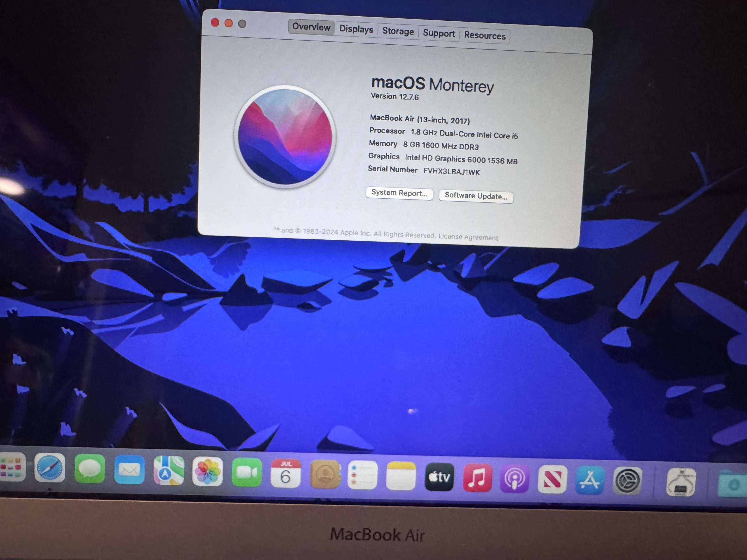Open Launchpad from the Dock
Image resolution: width=747 pixels, height=560 pixels.
[12, 468]
